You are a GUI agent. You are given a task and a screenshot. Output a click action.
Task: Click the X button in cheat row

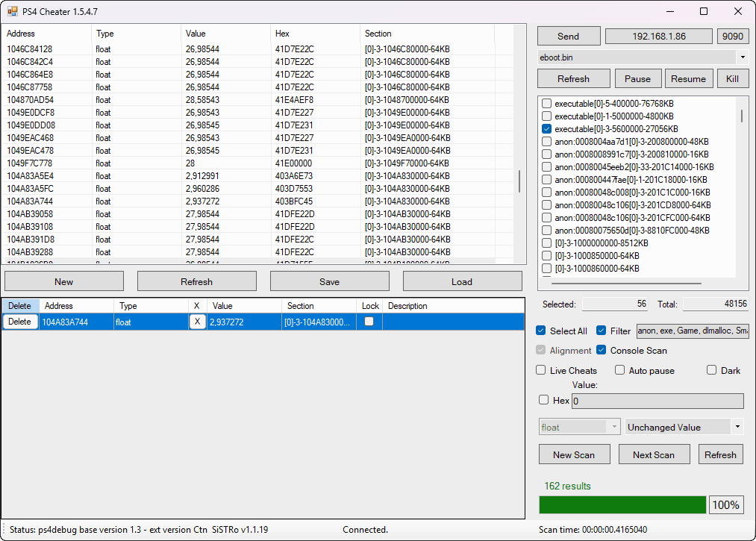pos(197,322)
